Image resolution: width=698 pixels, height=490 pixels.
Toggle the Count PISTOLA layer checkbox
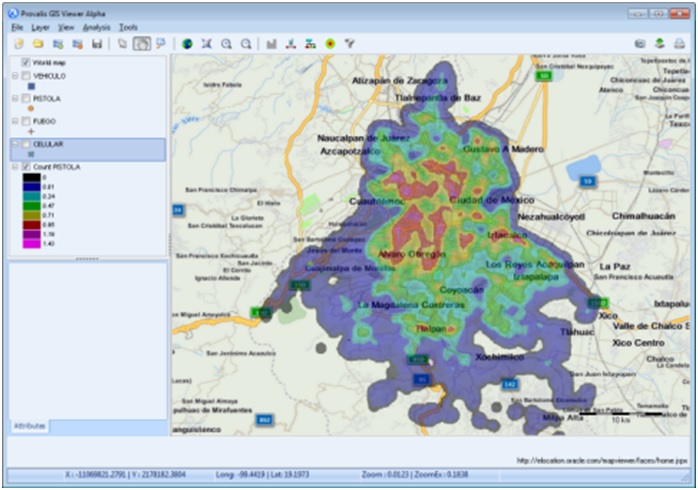[x=25, y=167]
